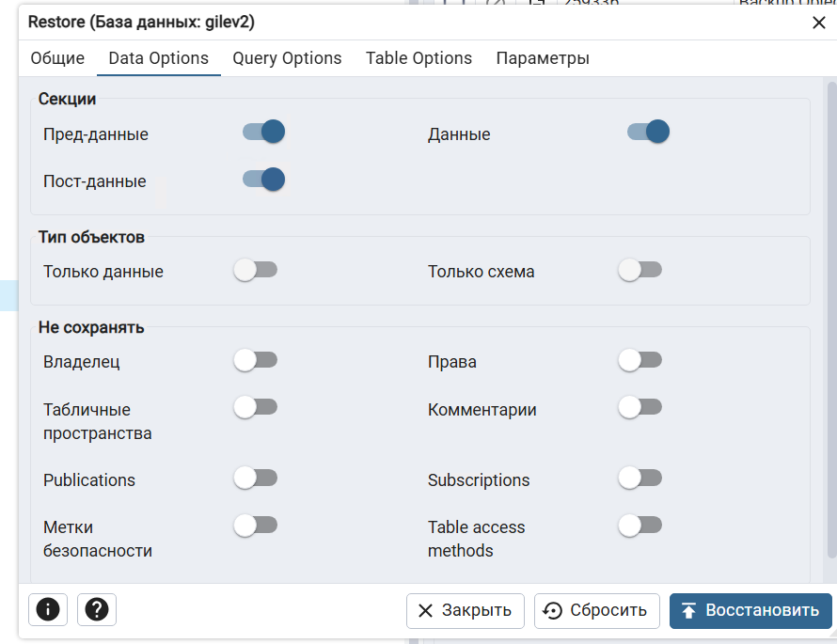This screenshot has height=644, width=837.
Task: Go to the Параметры tab
Action: coord(543,58)
